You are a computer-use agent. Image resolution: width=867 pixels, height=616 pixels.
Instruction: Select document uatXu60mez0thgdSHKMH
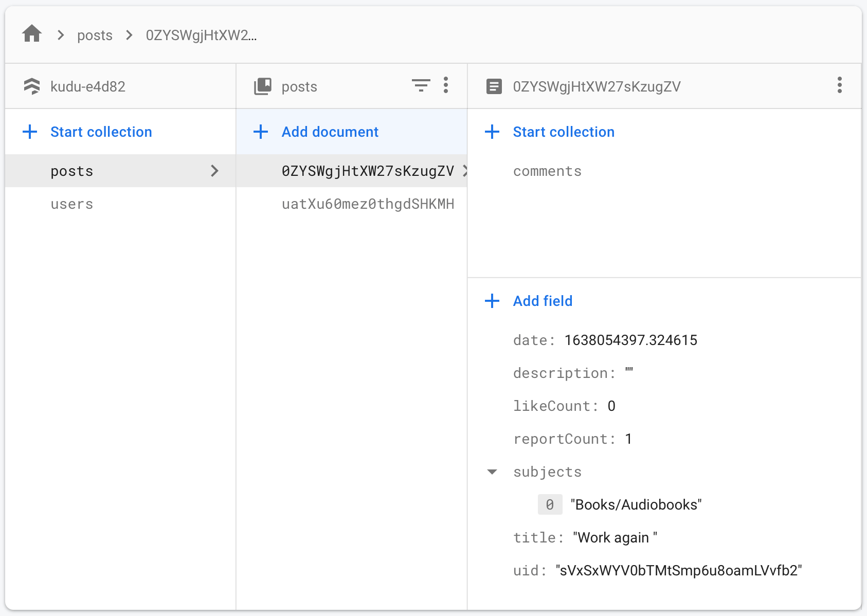coord(368,204)
